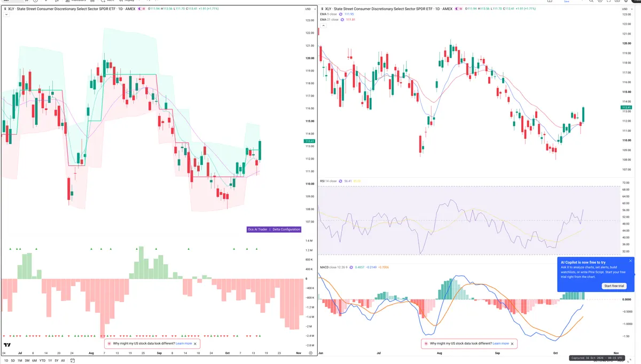The image size is (641, 364).
Task: Select the 5D time range button
Action: pyautogui.click(x=13, y=361)
